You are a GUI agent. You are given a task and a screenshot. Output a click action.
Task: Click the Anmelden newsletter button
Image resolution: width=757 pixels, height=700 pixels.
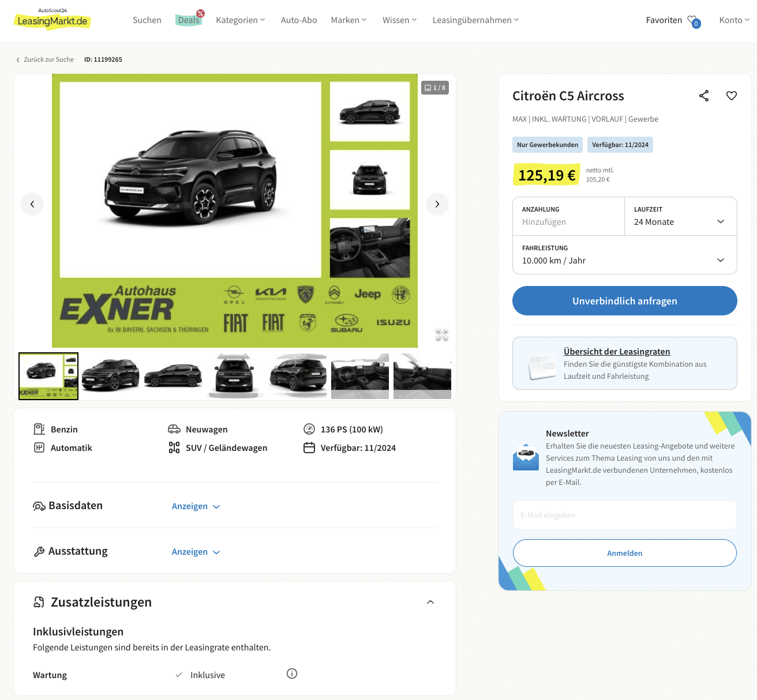point(625,553)
